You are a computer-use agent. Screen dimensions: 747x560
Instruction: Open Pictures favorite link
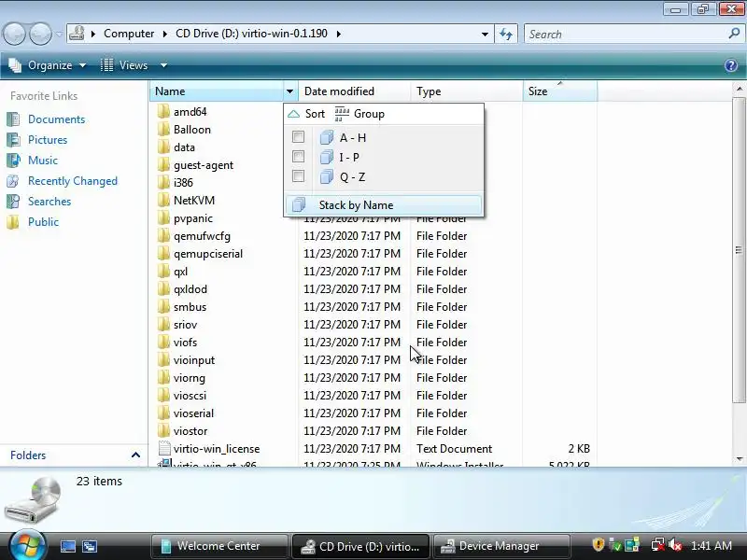click(48, 140)
